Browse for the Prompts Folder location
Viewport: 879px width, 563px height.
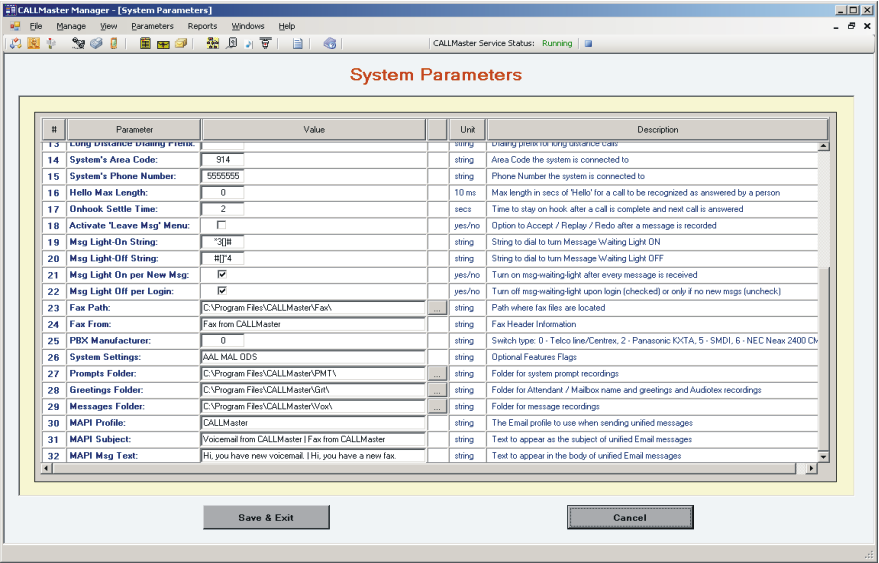pos(437,373)
